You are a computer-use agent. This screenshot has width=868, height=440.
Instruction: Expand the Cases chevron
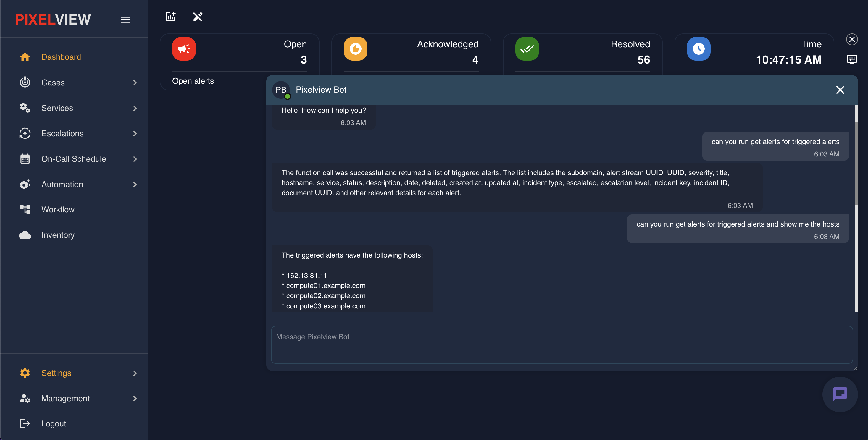pos(135,82)
